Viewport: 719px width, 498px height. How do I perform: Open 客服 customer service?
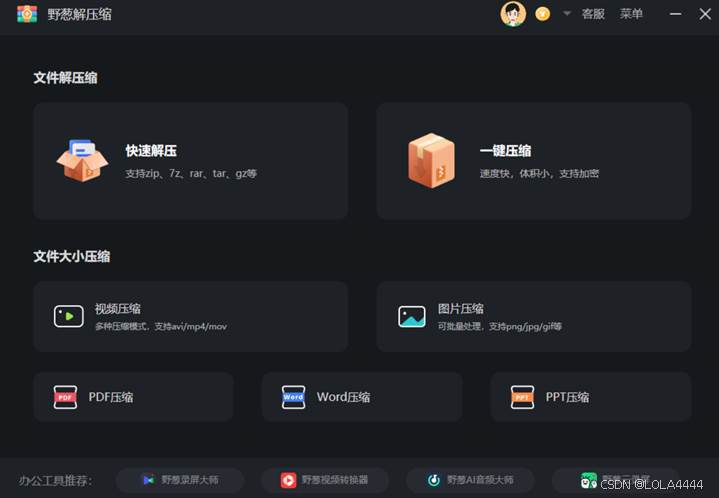click(593, 14)
